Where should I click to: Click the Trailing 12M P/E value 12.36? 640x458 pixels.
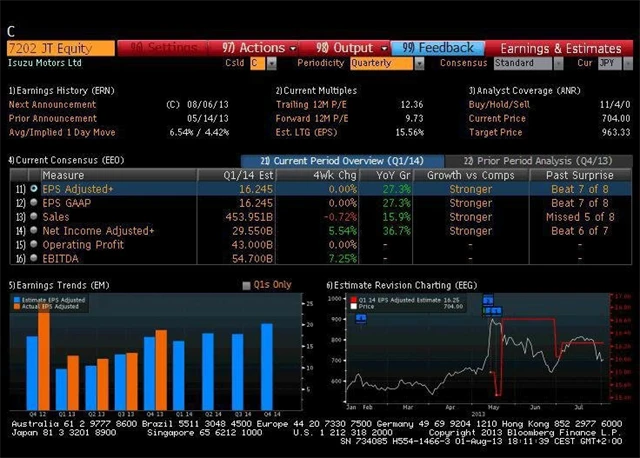click(412, 104)
